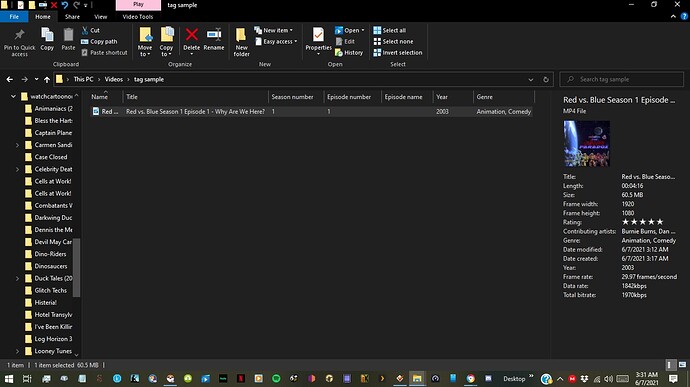The width and height of the screenshot is (690, 387).
Task: Sort by Season number column
Action: [296, 97]
